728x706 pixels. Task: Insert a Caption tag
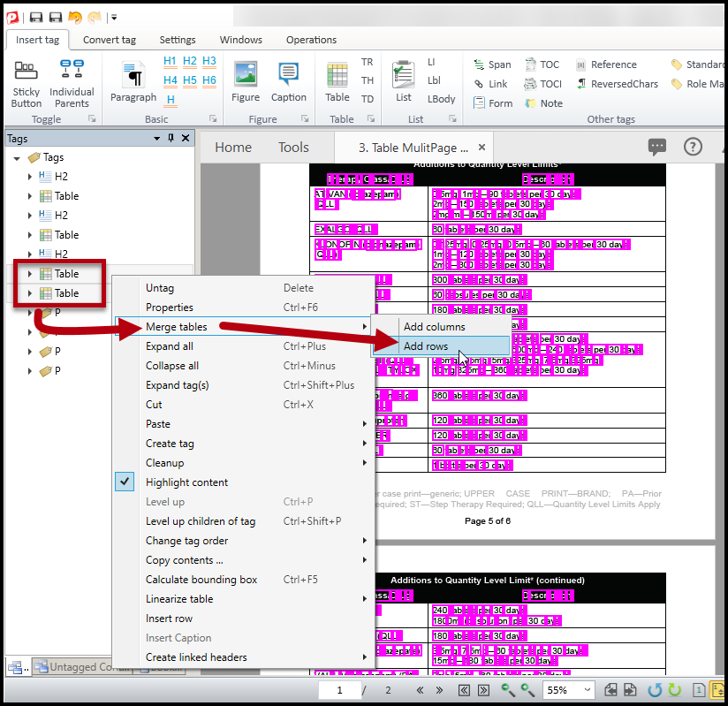point(288,82)
